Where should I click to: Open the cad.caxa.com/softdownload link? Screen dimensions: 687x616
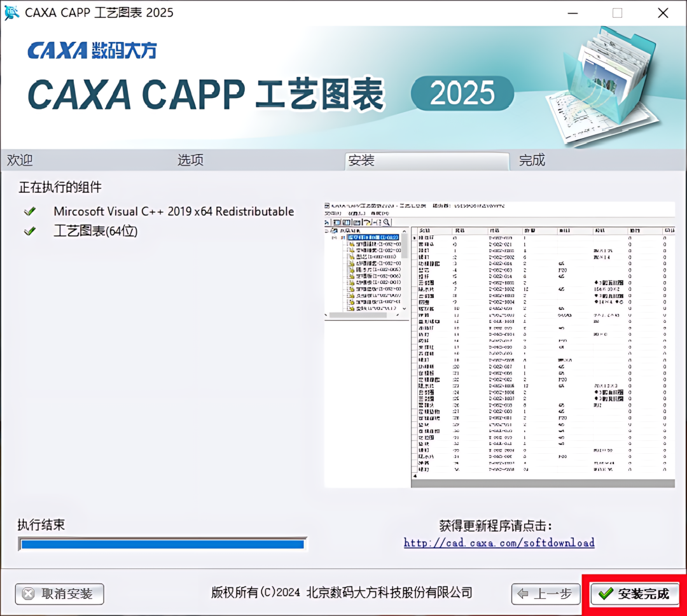(x=499, y=543)
